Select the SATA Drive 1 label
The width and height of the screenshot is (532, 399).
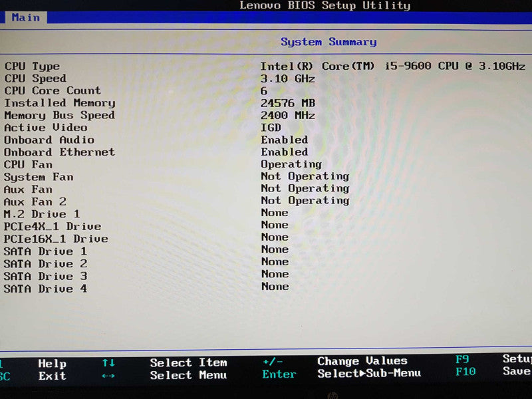click(45, 251)
